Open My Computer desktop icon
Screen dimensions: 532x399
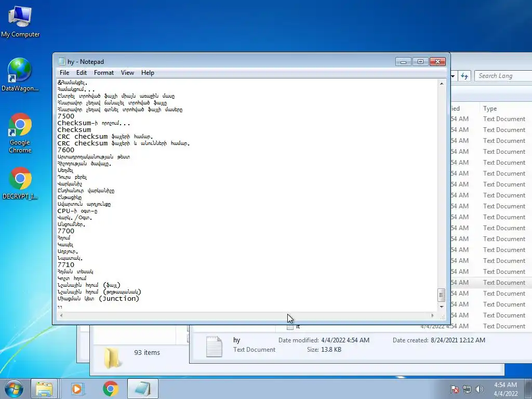[20, 21]
